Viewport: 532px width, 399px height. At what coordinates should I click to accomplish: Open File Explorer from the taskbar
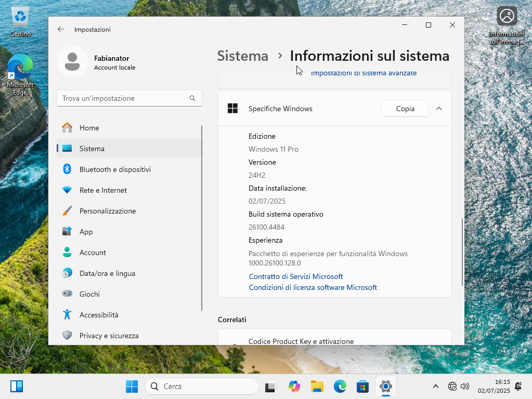click(x=317, y=387)
